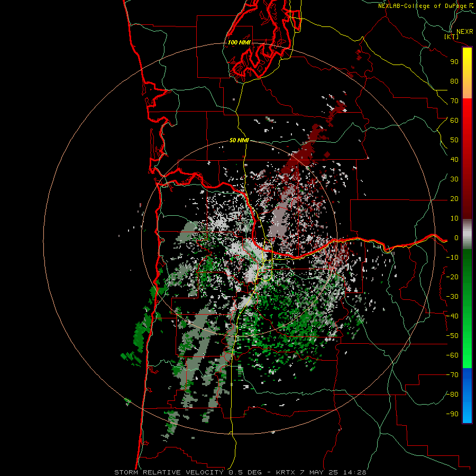476x476 pixels.
Task: Click the -20 value on the velocity scale
Action: [452, 277]
